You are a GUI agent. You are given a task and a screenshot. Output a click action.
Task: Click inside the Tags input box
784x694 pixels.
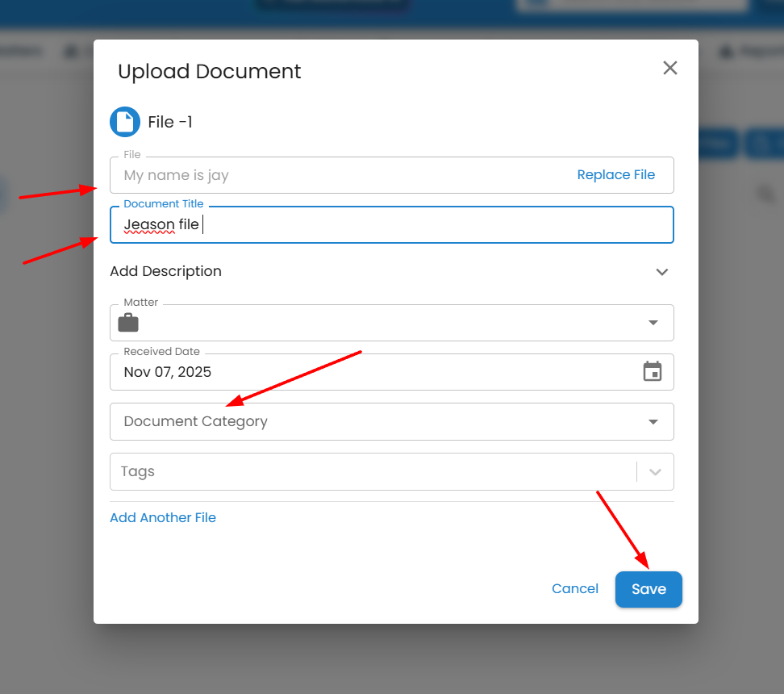point(371,472)
